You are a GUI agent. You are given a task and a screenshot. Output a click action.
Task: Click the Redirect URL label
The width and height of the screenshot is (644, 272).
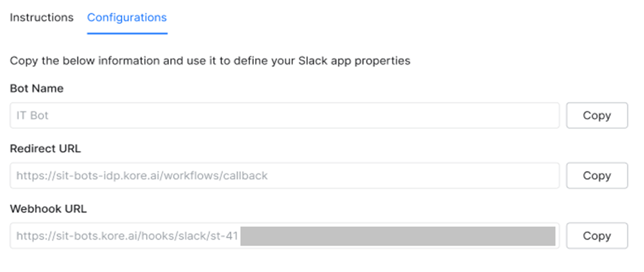point(45,149)
